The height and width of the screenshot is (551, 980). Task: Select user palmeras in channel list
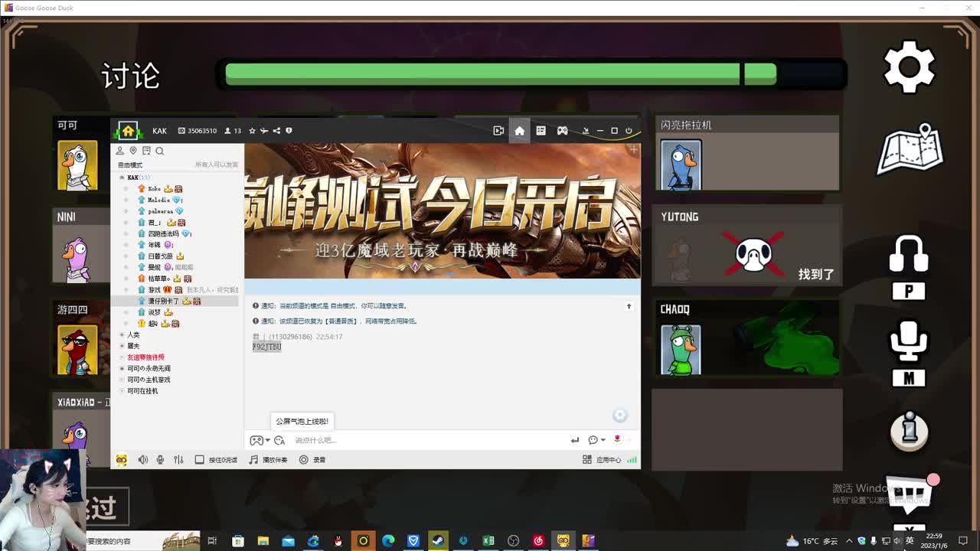(160, 211)
